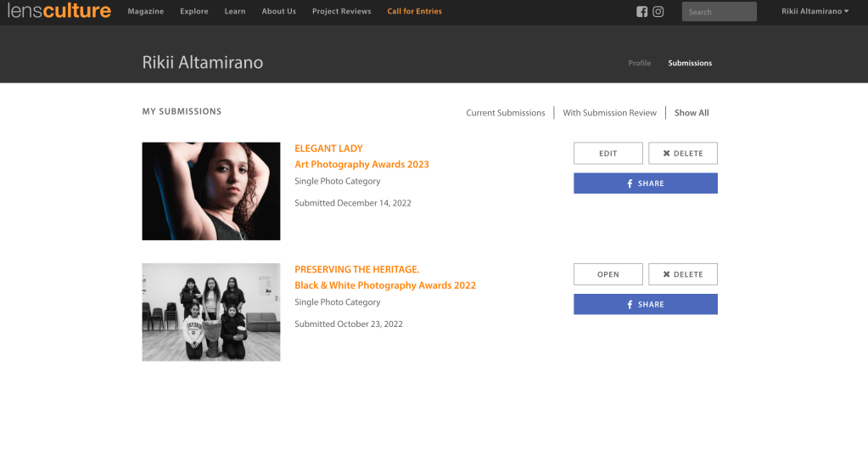868x473 pixels.
Task: Open the Magazine menu
Action: 145,12
